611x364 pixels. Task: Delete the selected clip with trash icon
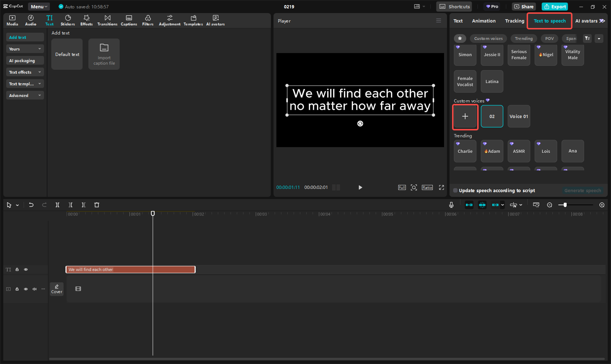coord(97,205)
